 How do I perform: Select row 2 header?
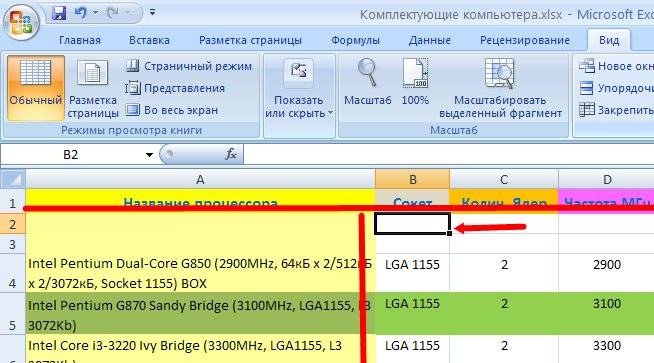13,224
